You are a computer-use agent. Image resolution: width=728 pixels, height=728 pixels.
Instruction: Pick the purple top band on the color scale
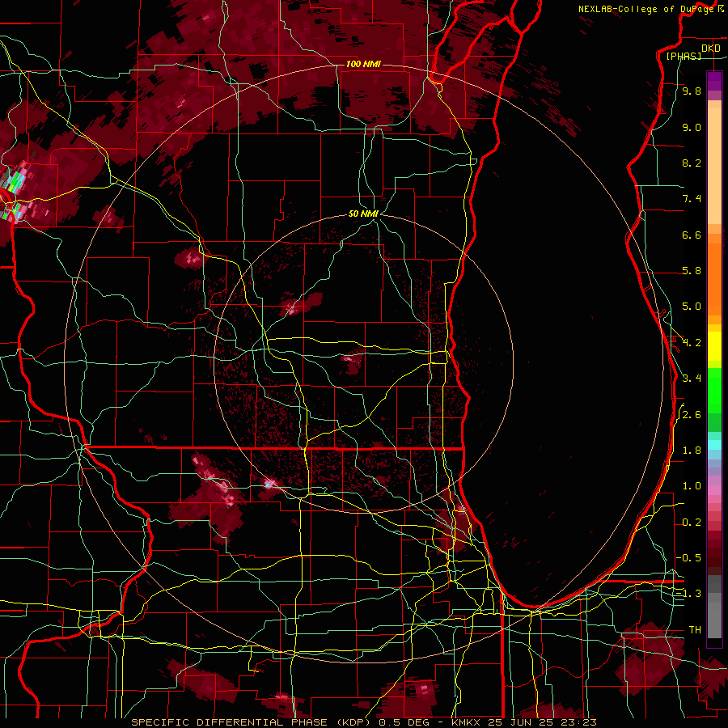[x=714, y=81]
